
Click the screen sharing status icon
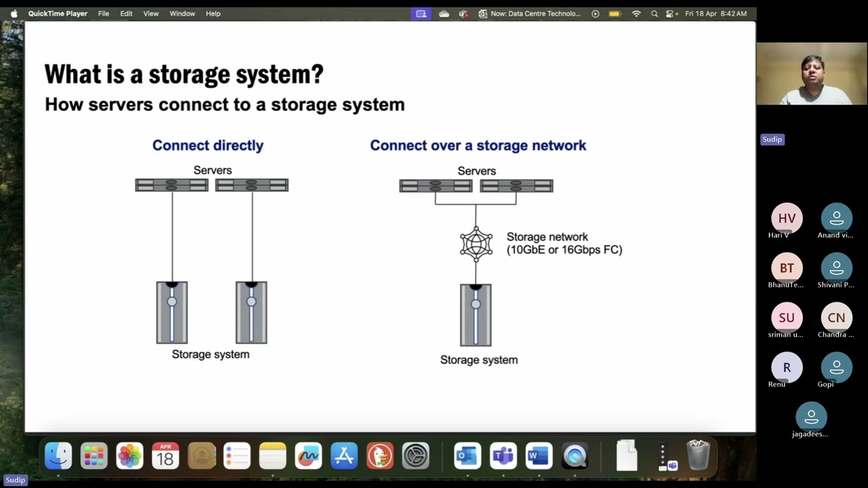421,14
